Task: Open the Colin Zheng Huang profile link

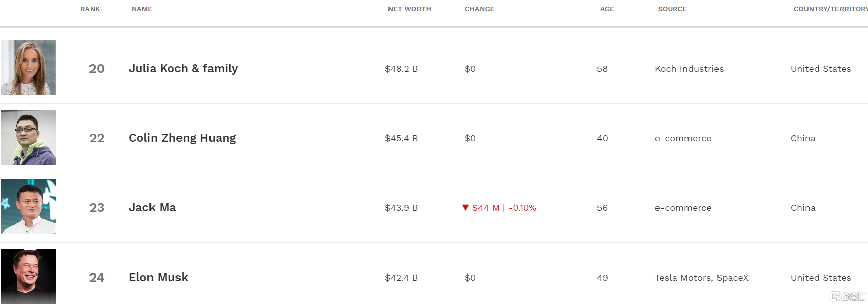Action: [x=182, y=138]
